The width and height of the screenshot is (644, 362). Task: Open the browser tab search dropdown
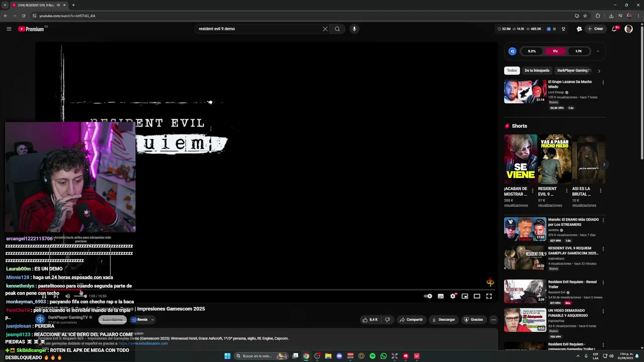pyautogui.click(x=5, y=5)
